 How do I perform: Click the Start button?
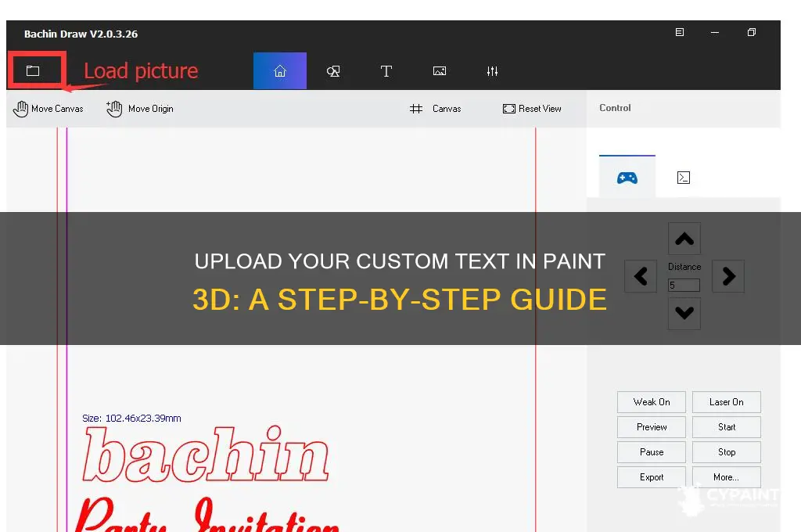727,427
